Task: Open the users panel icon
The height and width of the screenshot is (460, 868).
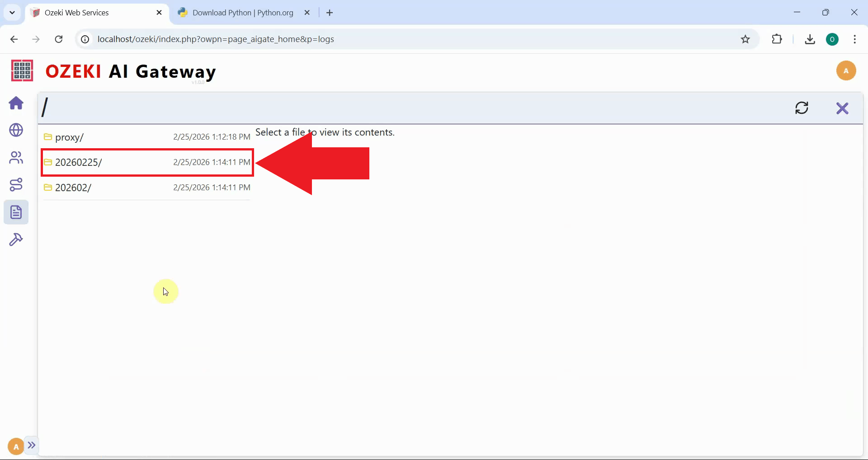Action: coord(16,158)
